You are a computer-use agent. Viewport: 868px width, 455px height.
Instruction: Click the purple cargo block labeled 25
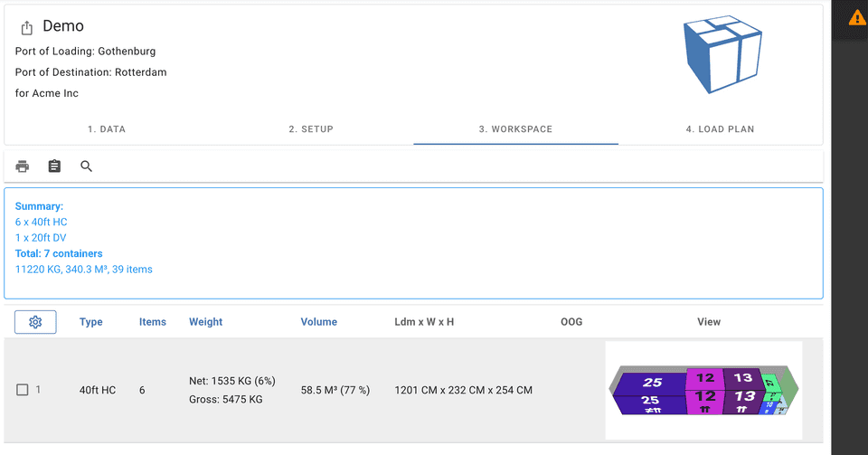[649, 384]
